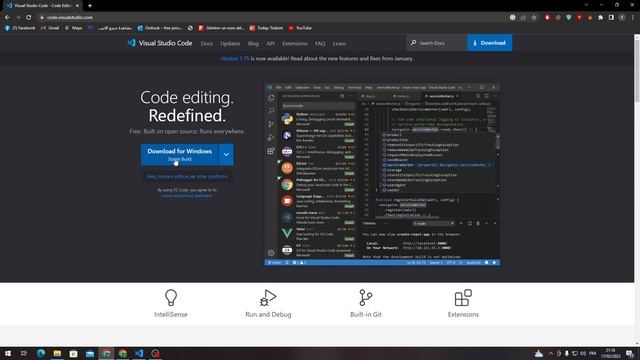Click the Download for Windows button
This screenshot has height=360, width=640.
point(180,155)
